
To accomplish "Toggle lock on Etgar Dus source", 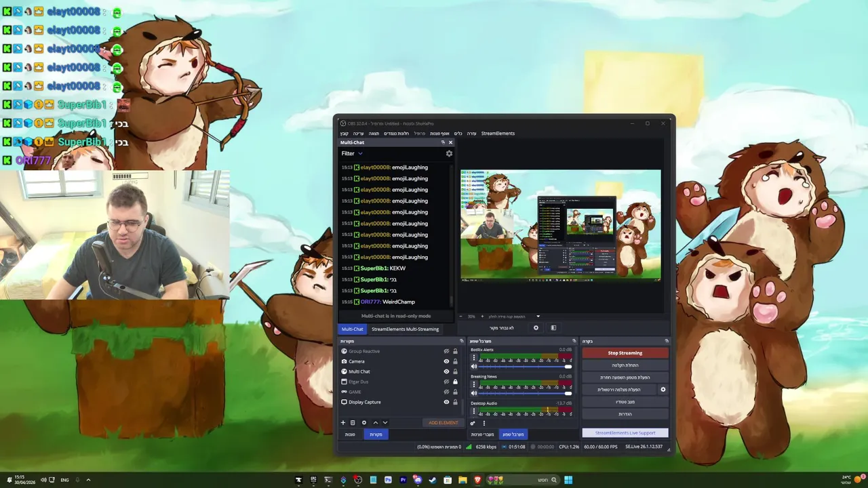I will pyautogui.click(x=455, y=382).
